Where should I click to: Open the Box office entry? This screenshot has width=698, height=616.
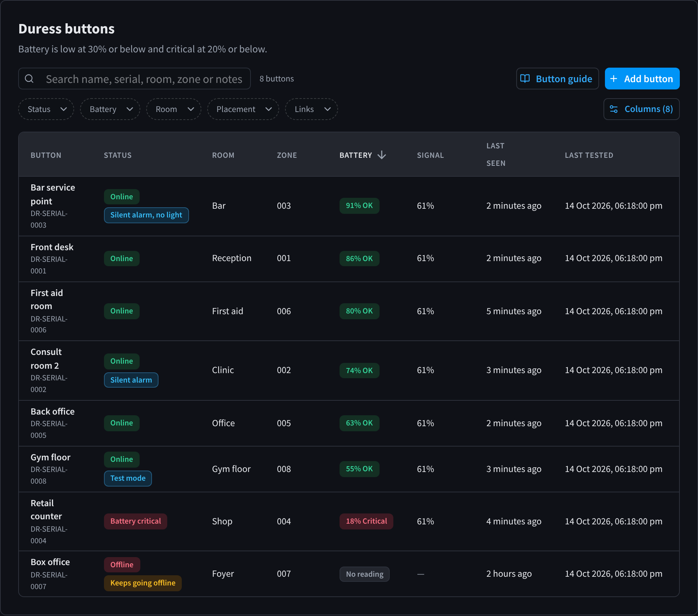coord(50,562)
